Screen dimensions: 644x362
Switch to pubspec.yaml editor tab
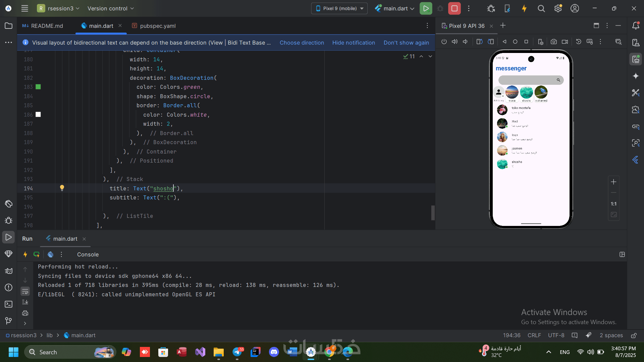click(x=154, y=26)
